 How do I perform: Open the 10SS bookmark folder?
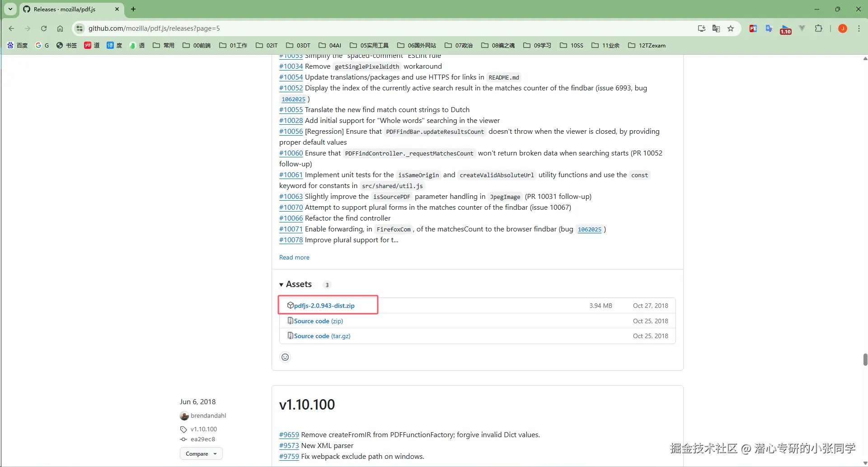572,45
